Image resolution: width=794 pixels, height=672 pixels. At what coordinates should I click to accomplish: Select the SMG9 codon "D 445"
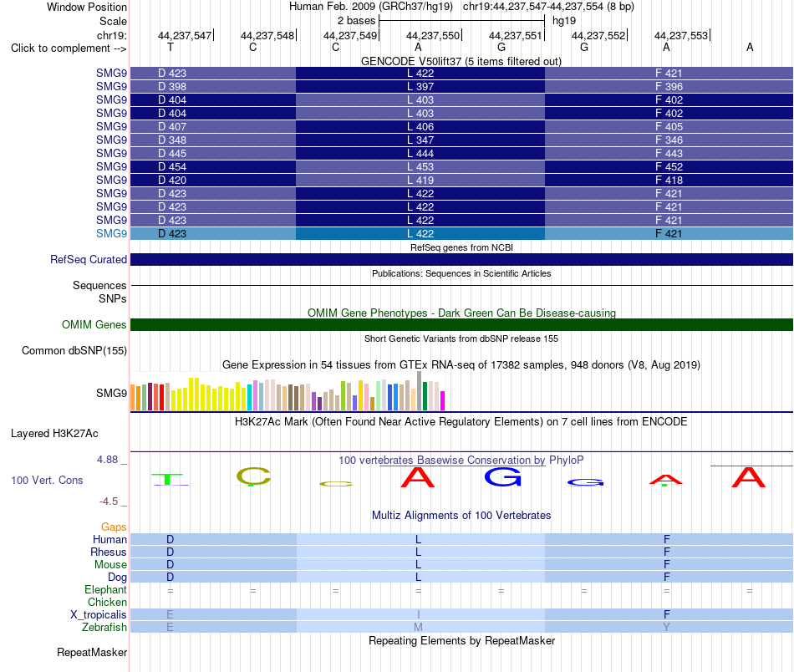(172, 154)
